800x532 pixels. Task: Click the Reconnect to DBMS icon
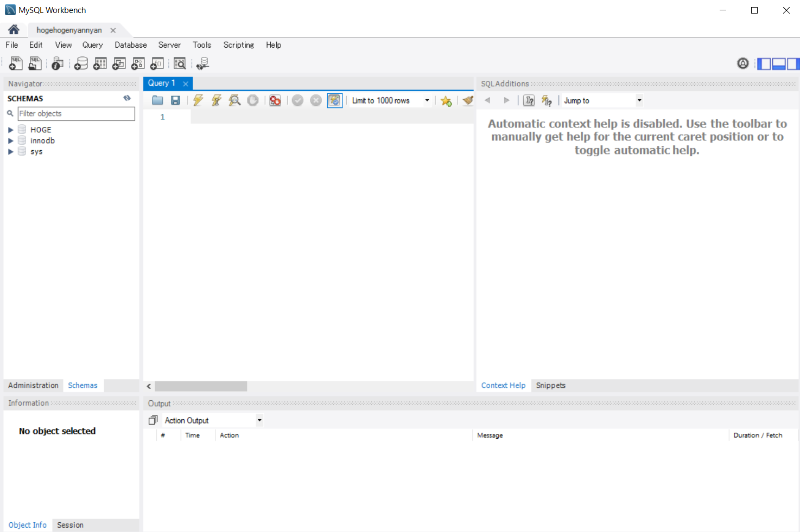[x=203, y=64]
